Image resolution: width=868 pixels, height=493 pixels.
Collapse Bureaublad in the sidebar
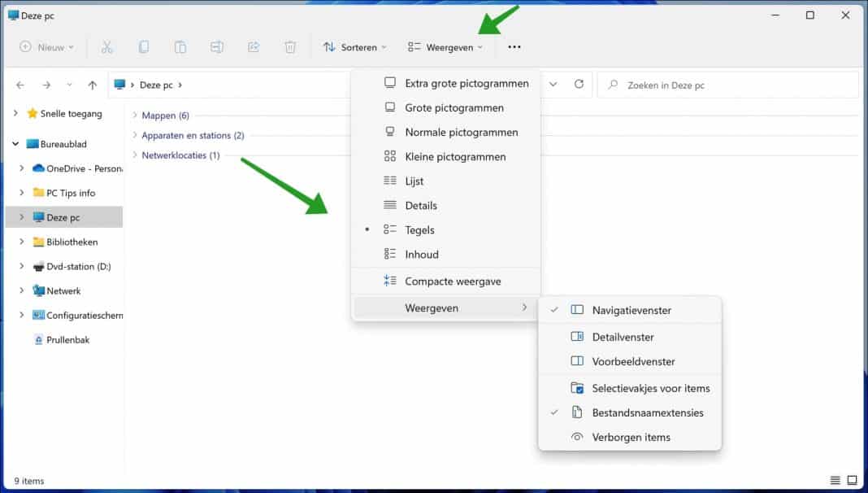[x=14, y=144]
